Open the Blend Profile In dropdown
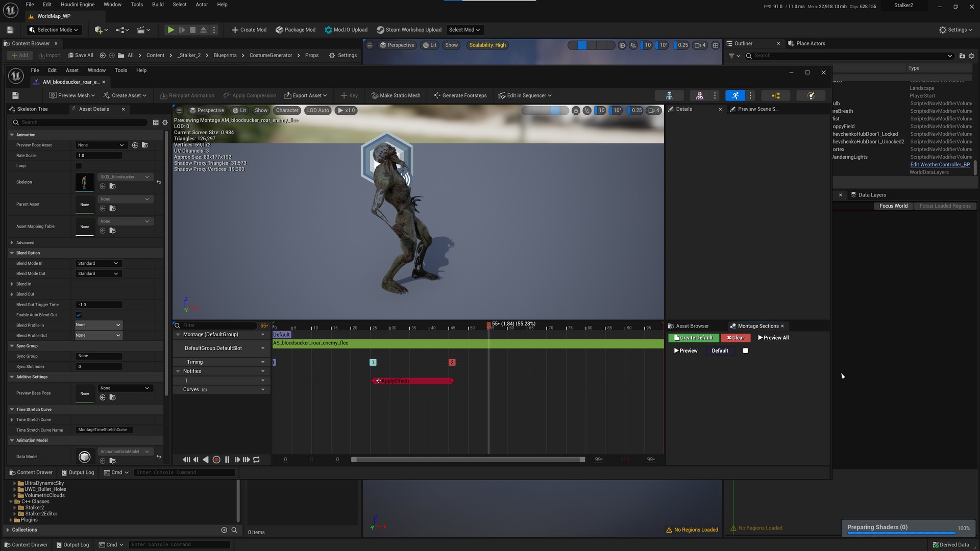This screenshot has width=980, height=551. 98,325
